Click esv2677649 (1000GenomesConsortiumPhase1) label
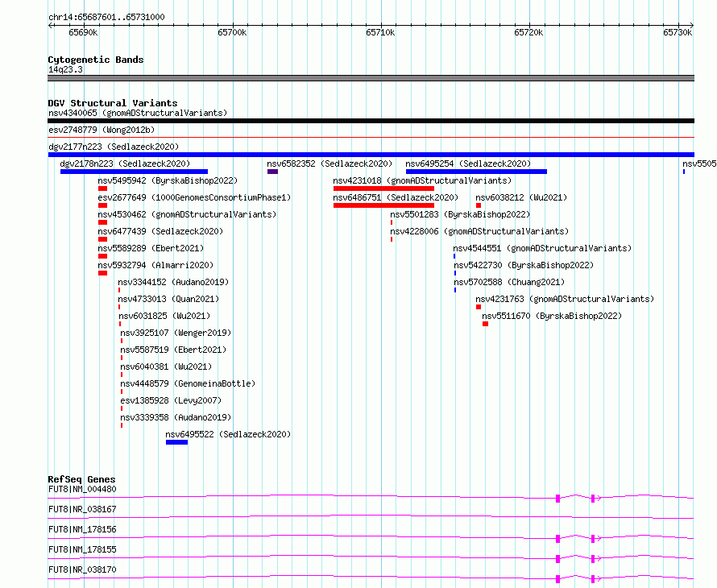Viewport: 717px width, 588px height. [x=194, y=197]
